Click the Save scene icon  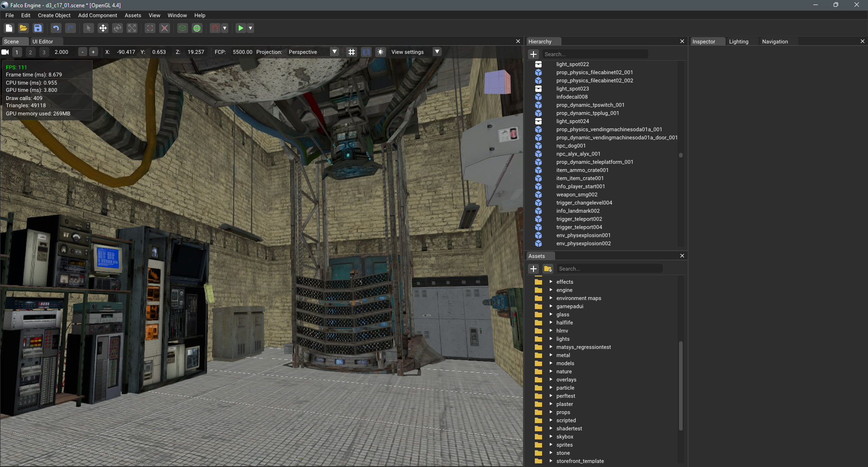(38, 28)
